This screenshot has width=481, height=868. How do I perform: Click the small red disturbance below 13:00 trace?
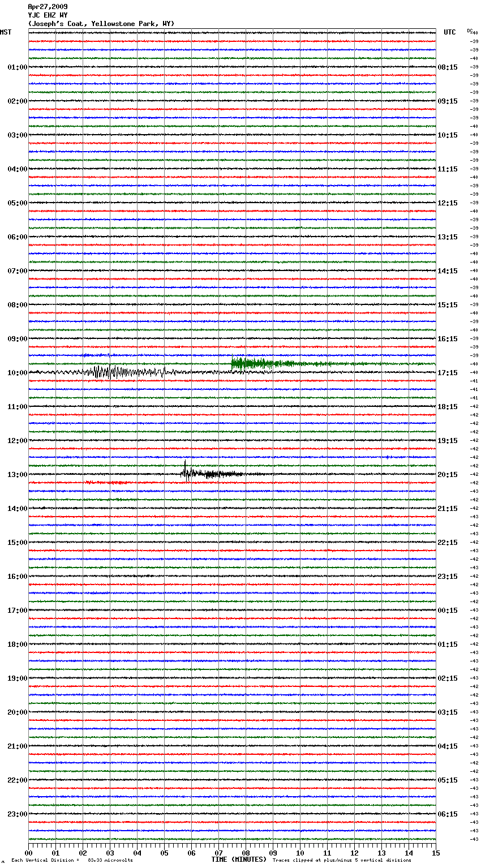[106, 483]
